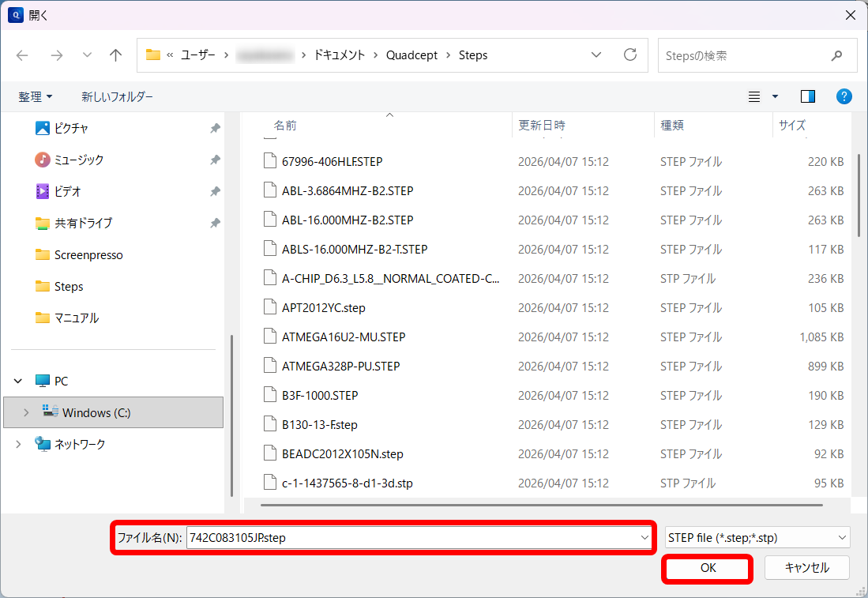Select the ATMEGA328P-PU.STEP file icon
The image size is (868, 598).
(x=270, y=366)
